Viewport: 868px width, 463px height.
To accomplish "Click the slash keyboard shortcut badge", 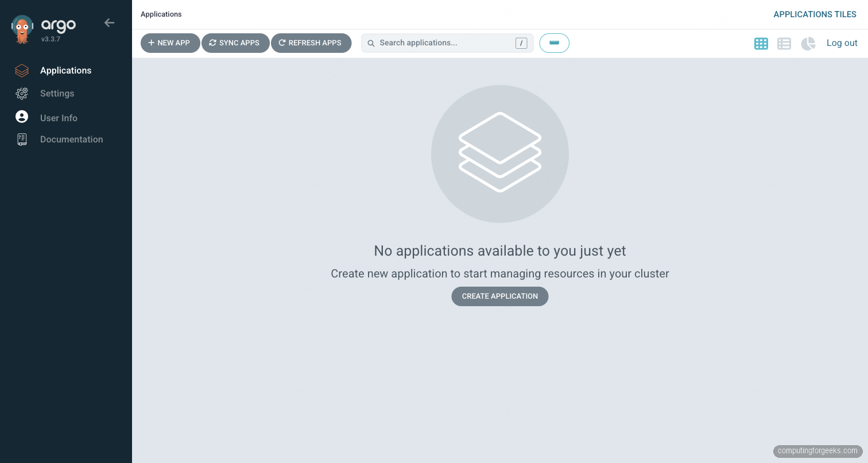I will point(521,43).
